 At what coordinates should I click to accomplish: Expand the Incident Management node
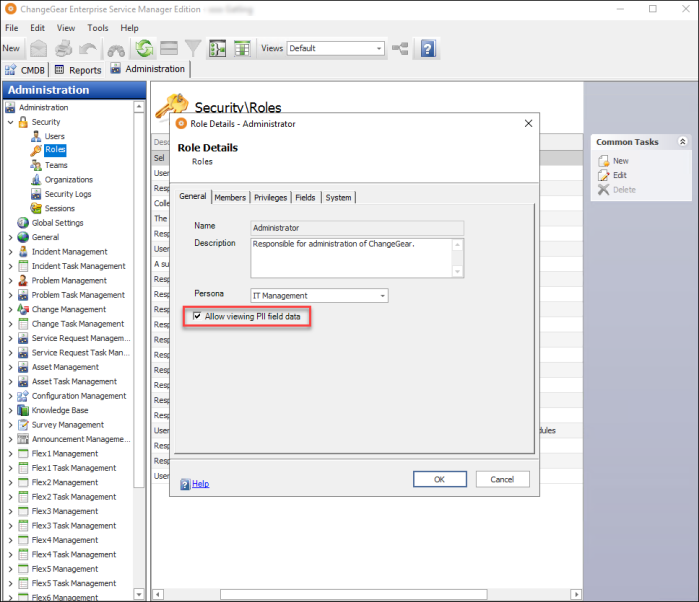coord(11,252)
